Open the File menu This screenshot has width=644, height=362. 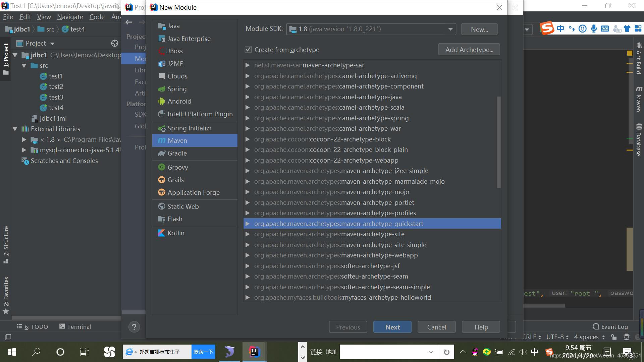(x=8, y=17)
